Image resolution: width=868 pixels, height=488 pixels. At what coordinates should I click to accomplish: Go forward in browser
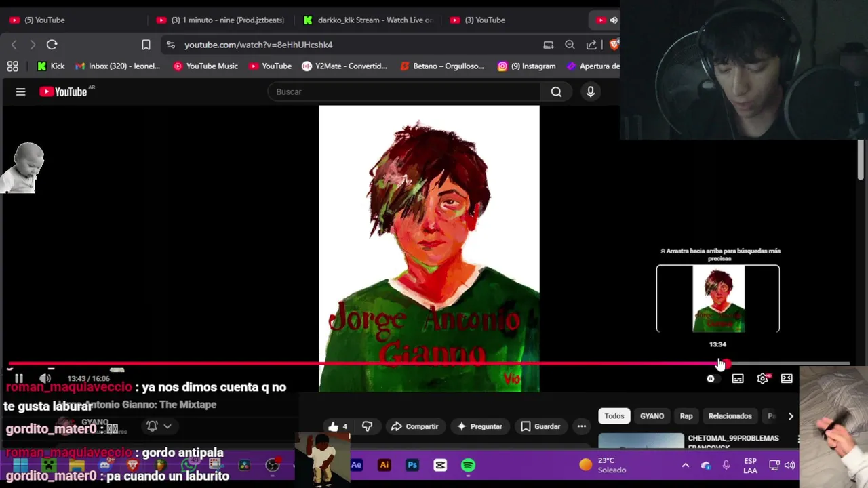coord(32,45)
